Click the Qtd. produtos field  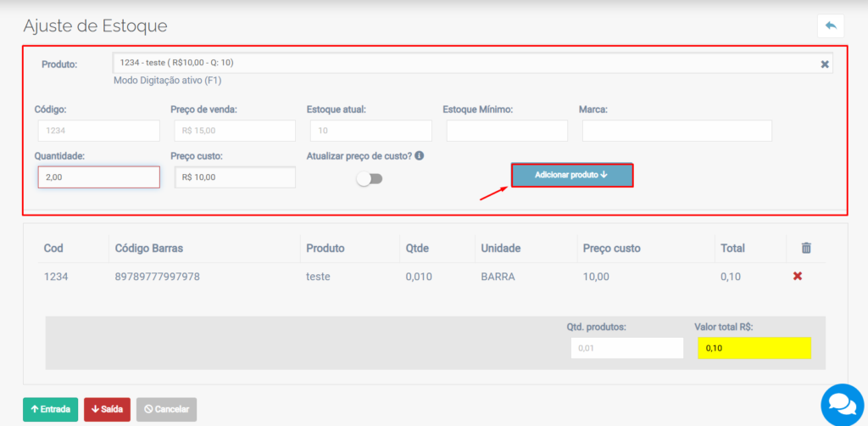(x=626, y=348)
